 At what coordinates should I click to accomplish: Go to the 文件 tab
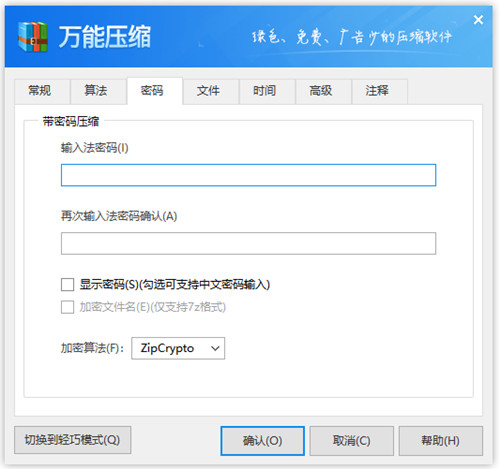click(211, 91)
